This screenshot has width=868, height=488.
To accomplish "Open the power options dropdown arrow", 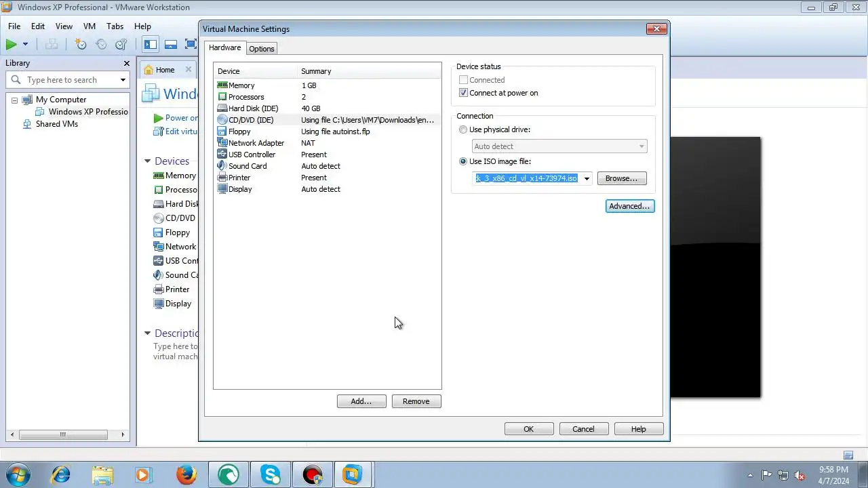I will [25, 45].
